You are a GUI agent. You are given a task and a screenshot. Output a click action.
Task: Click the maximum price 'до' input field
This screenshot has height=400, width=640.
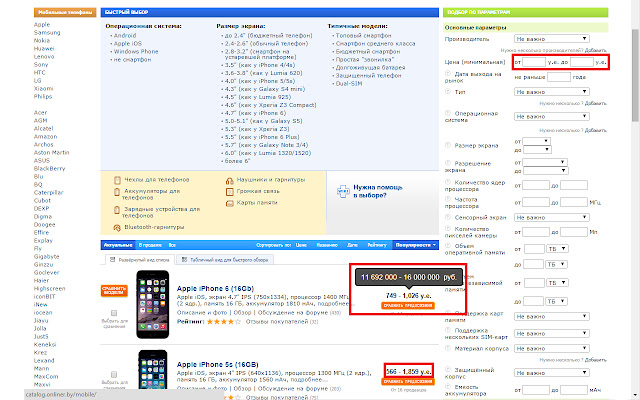click(582, 62)
